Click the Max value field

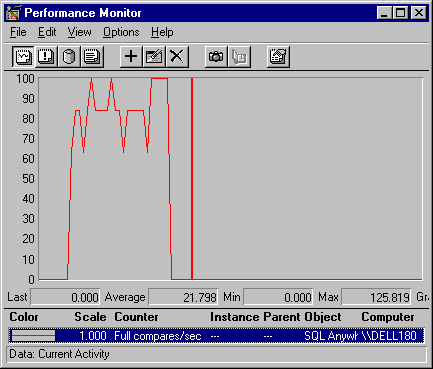tap(376, 297)
